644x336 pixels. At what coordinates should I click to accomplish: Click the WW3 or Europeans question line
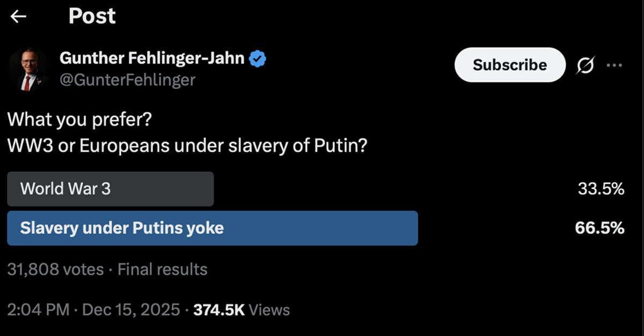[x=187, y=146]
